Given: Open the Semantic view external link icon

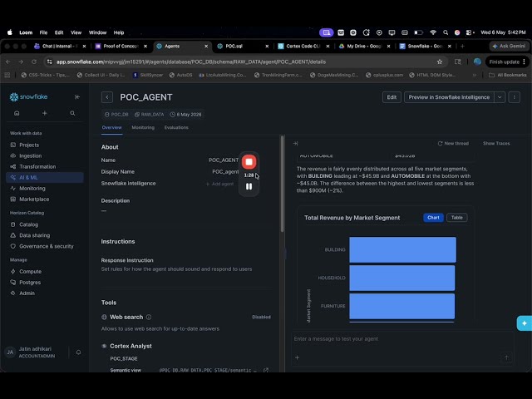Looking at the screenshot, I should click(x=266, y=370).
